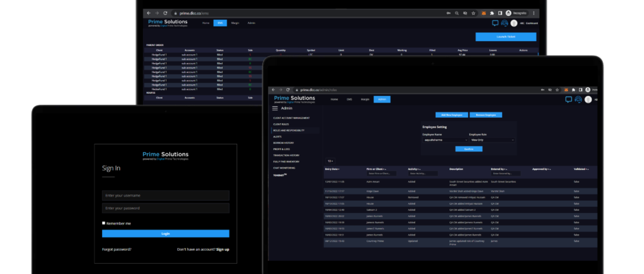
Task: Open the Margin tab in the Admin window
Action: click(364, 99)
